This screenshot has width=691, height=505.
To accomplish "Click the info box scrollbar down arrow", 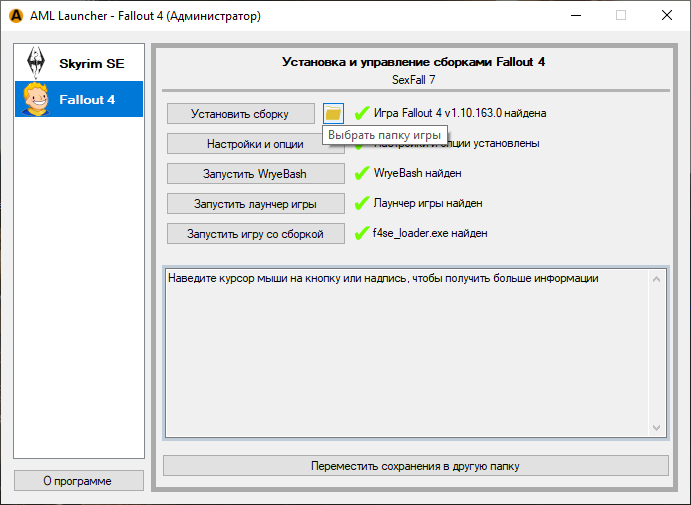I will pos(657,428).
